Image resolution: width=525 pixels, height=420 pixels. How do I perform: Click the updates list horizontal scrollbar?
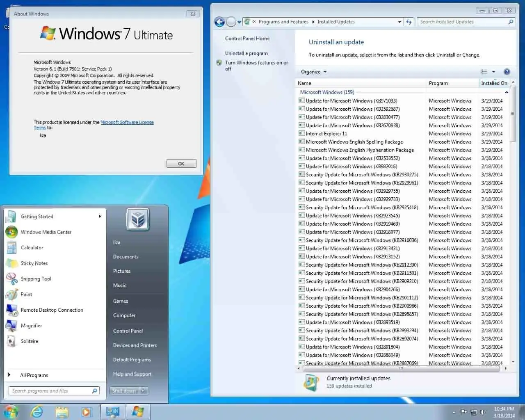(401, 368)
